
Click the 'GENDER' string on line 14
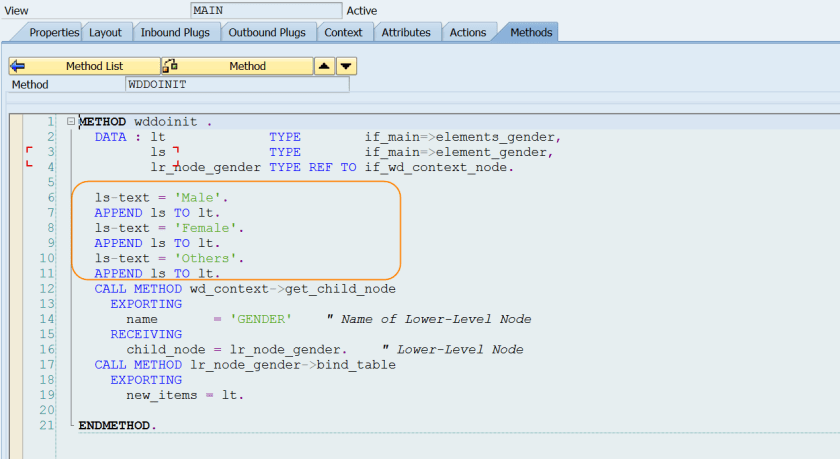click(262, 319)
